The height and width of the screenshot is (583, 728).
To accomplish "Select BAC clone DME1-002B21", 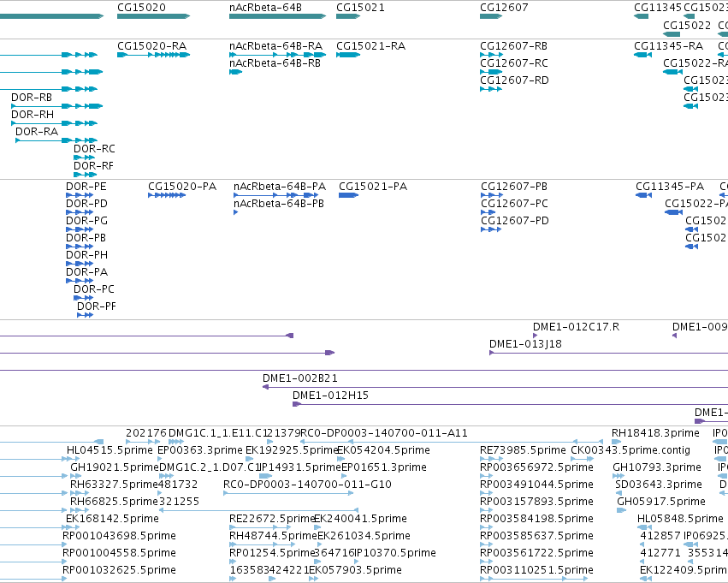I will click(x=300, y=378).
